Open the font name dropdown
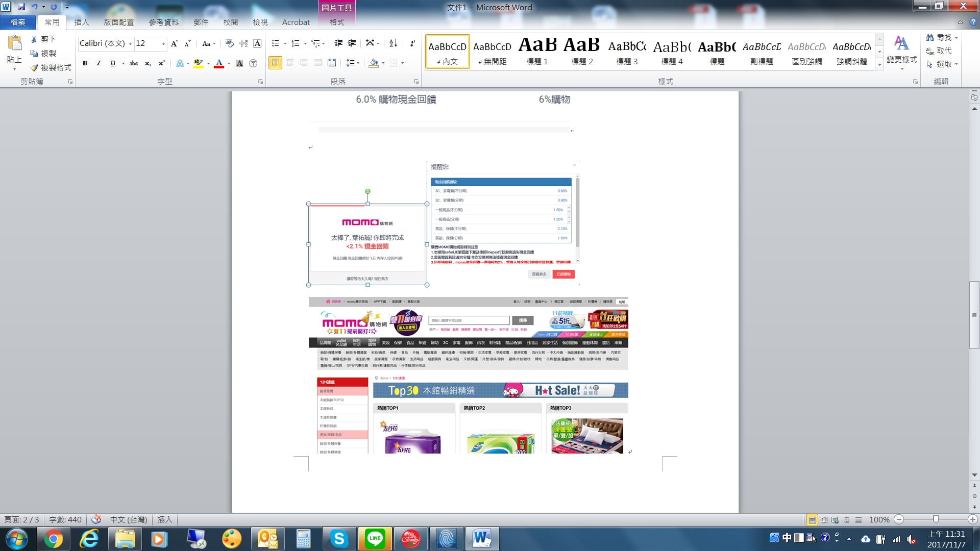Image resolution: width=980 pixels, height=551 pixels. tap(130, 43)
